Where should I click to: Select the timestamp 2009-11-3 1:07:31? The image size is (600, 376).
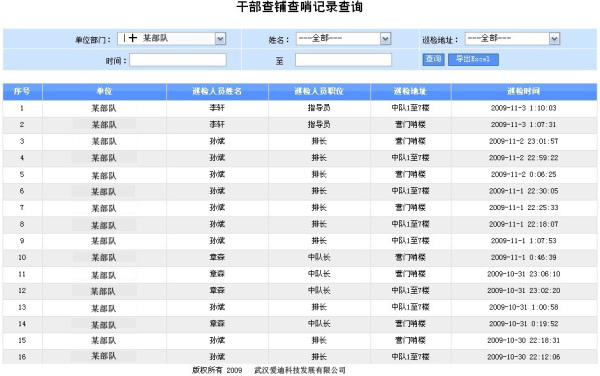point(523,125)
